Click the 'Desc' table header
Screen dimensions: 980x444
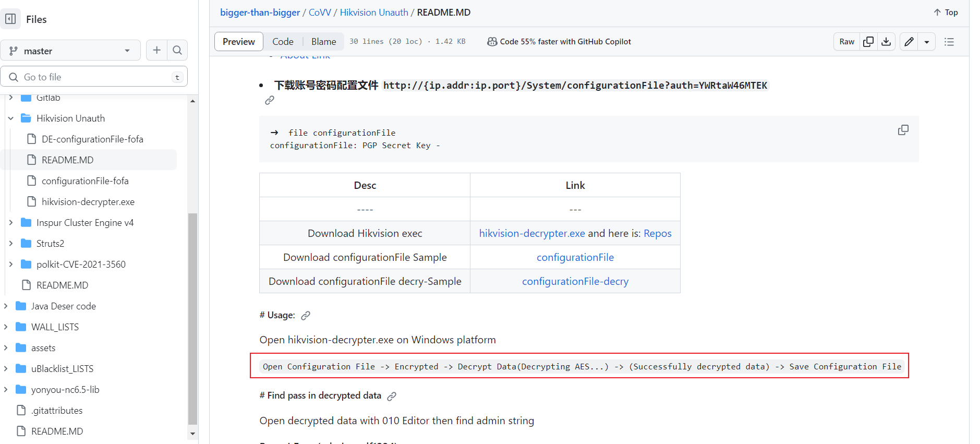pyautogui.click(x=365, y=186)
